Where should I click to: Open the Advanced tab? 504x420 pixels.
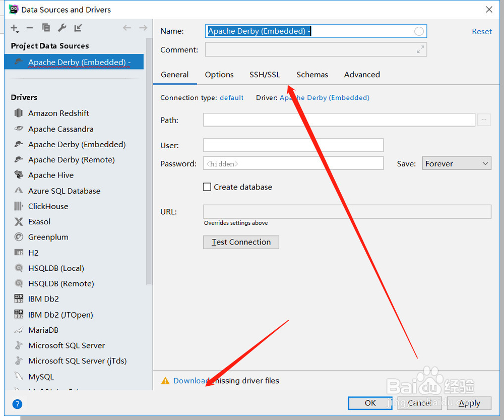[x=362, y=75]
